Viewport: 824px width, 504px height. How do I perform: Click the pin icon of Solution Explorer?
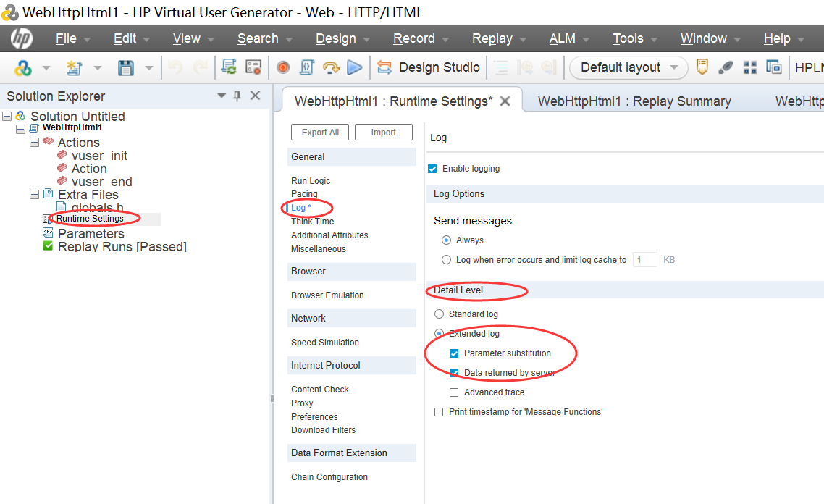tap(237, 96)
